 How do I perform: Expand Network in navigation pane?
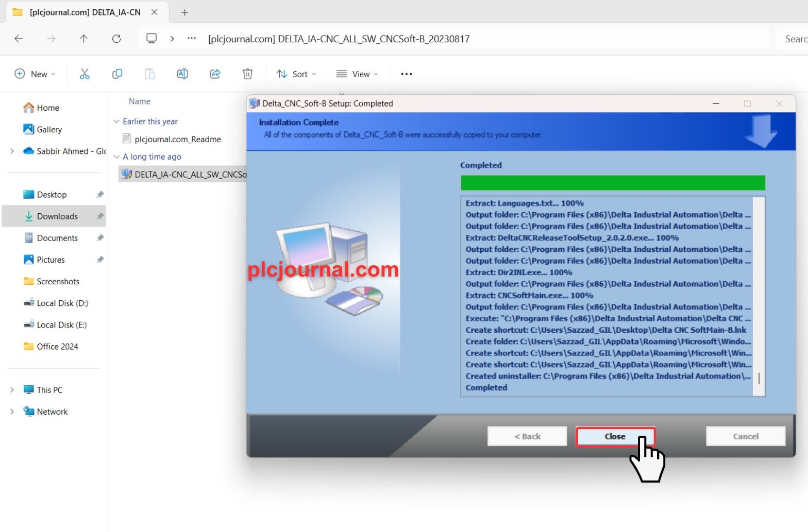(x=12, y=411)
